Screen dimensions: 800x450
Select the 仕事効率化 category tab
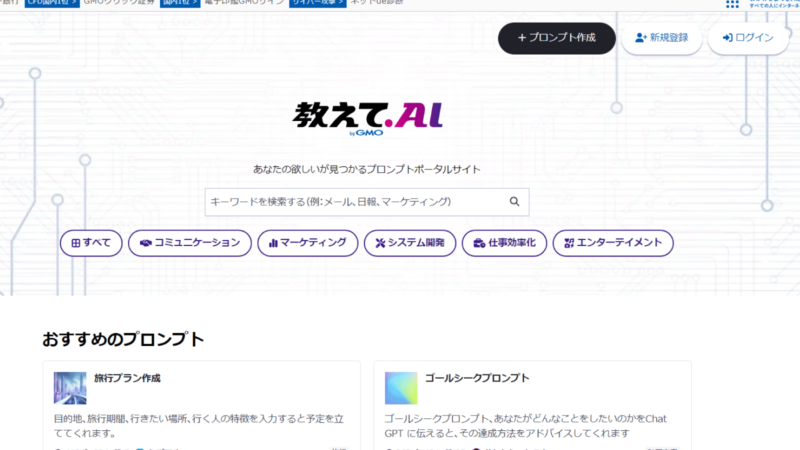tap(505, 243)
